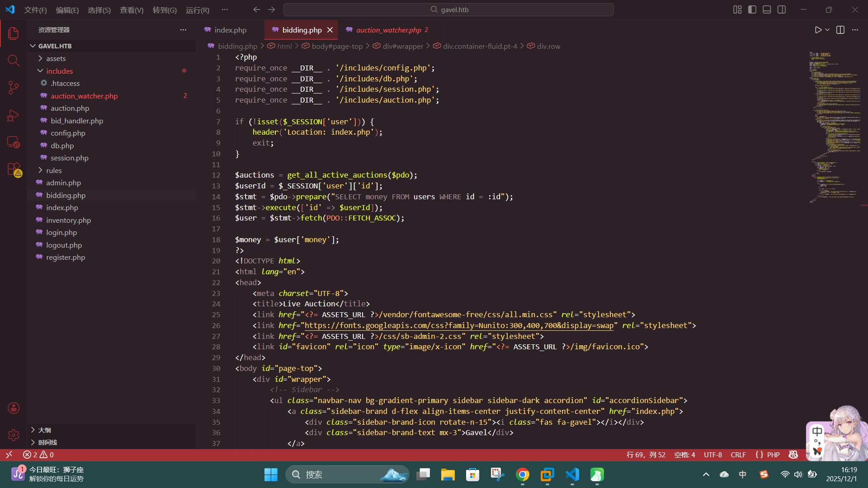
Task: Collapse the includes folder
Action: tap(59, 71)
